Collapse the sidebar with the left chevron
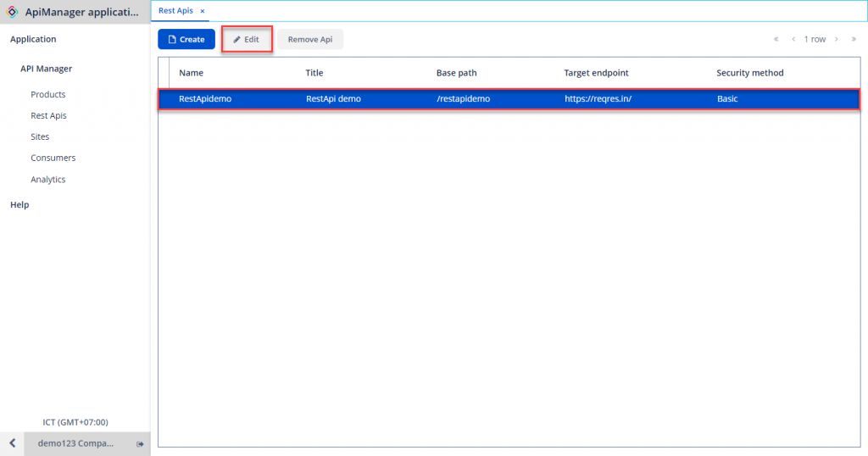This screenshot has height=456, width=868. (12, 443)
